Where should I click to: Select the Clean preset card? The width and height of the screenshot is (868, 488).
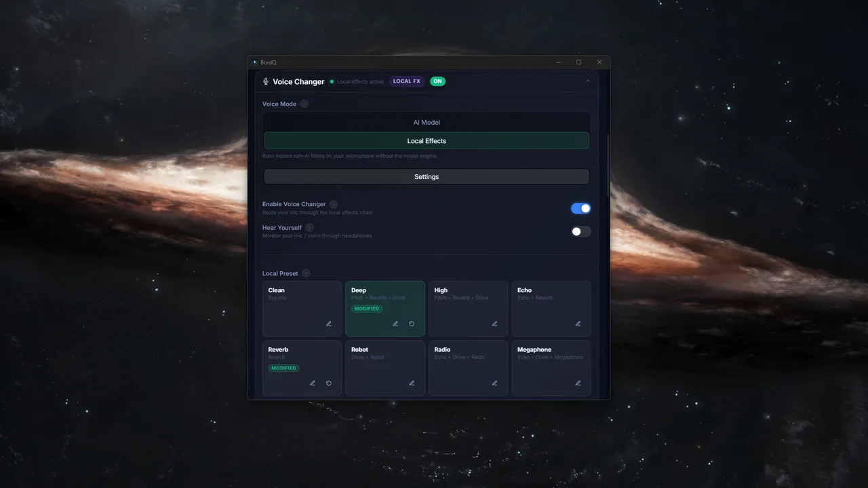point(302,308)
